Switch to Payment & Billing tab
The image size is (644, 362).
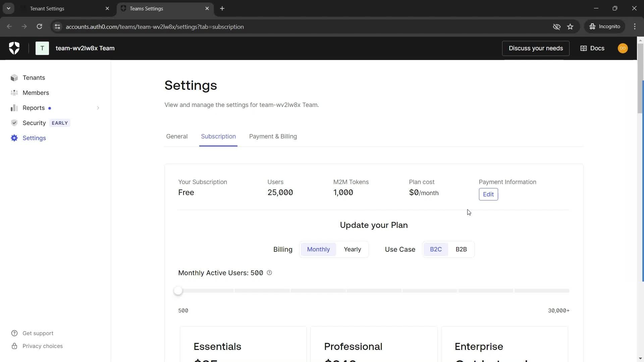coord(273,136)
